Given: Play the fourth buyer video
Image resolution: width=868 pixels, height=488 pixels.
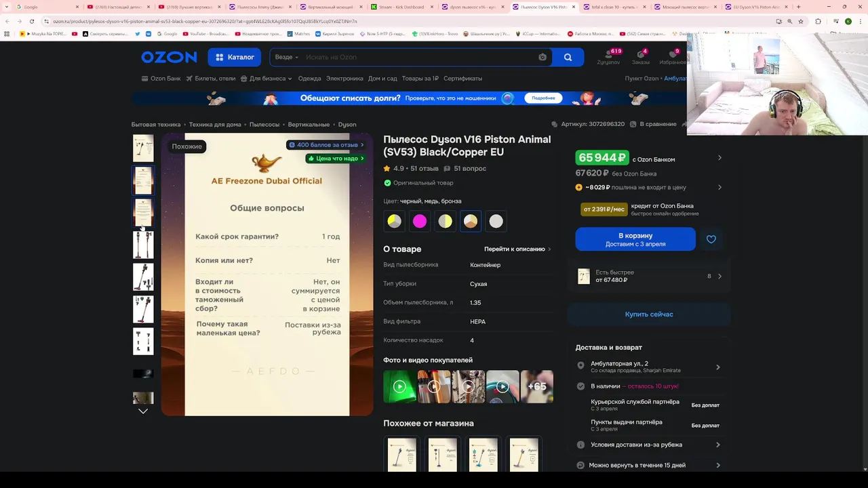Looking at the screenshot, I should click(x=502, y=386).
